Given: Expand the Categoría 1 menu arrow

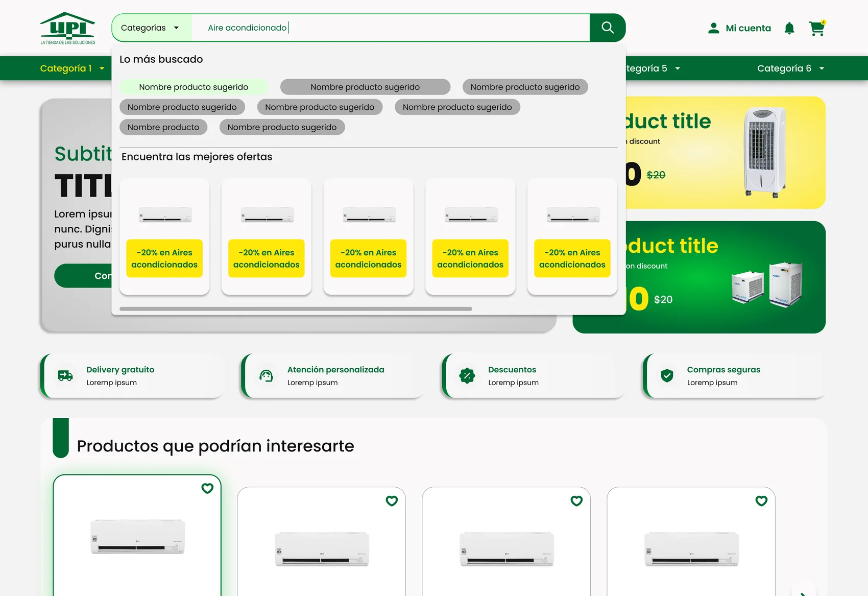Looking at the screenshot, I should [102, 68].
